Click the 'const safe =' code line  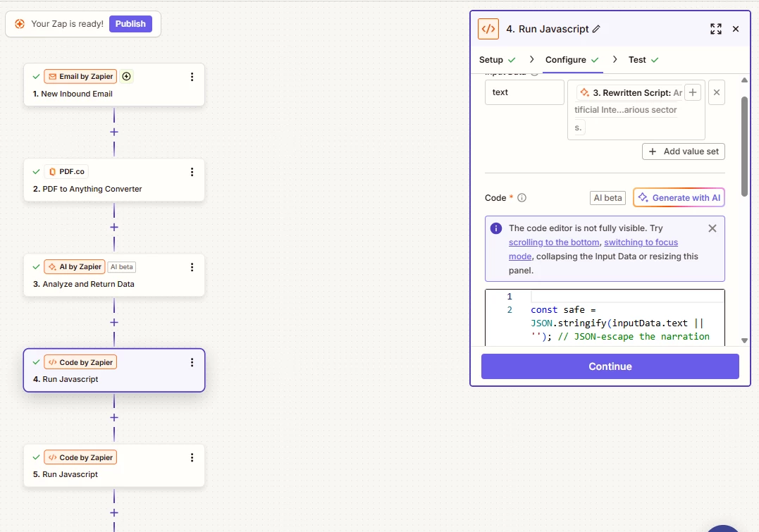point(564,310)
